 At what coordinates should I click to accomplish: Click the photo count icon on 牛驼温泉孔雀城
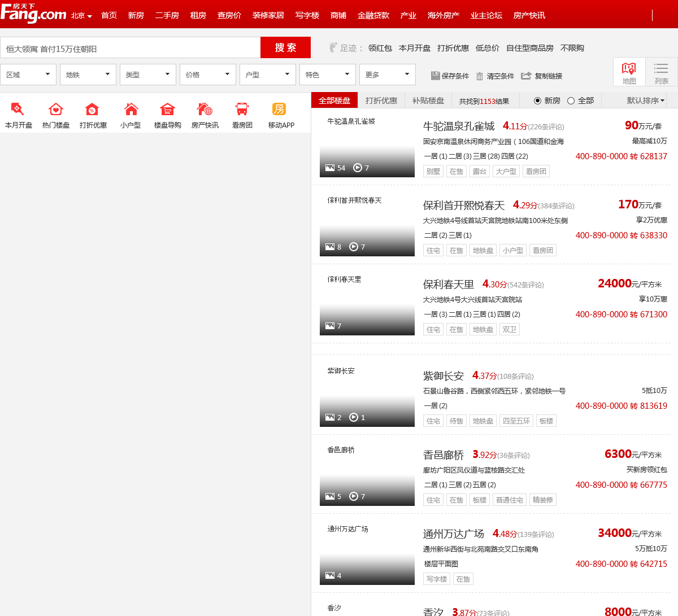pos(330,168)
